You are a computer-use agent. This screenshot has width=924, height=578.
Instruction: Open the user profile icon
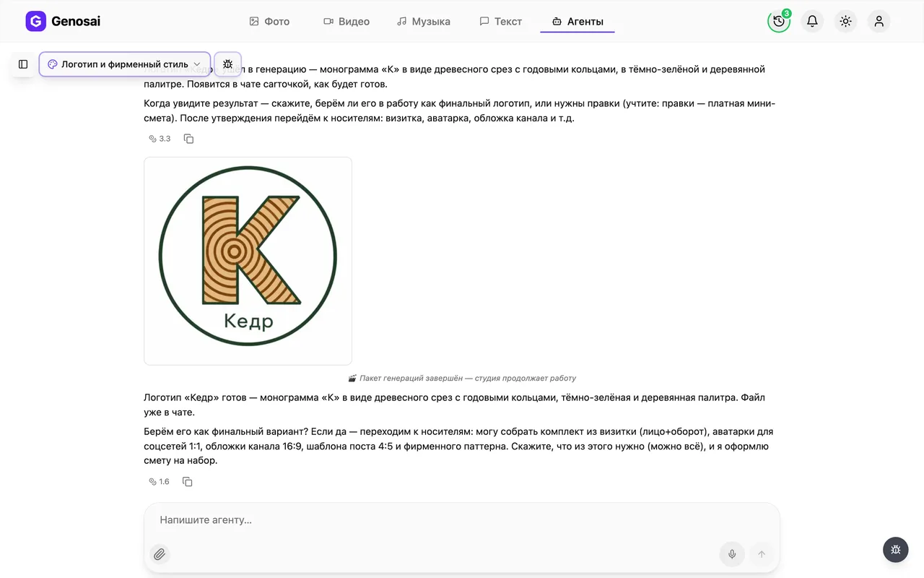click(879, 21)
